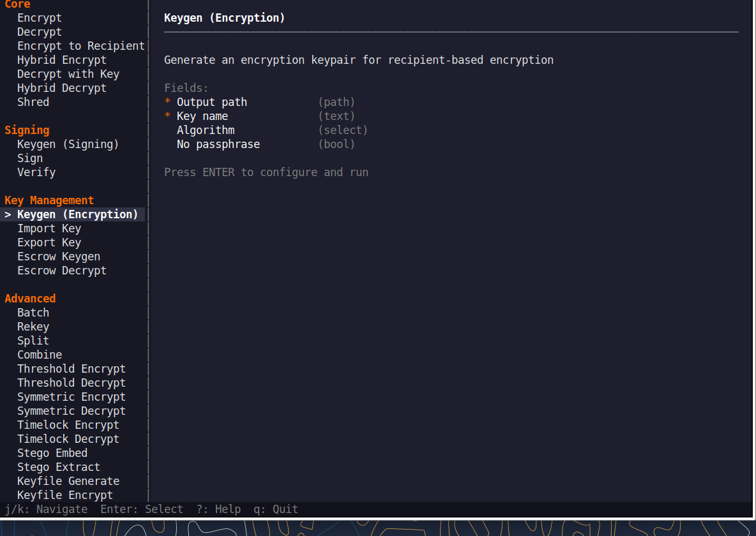Select the Verify command
756x536 pixels.
click(x=36, y=172)
